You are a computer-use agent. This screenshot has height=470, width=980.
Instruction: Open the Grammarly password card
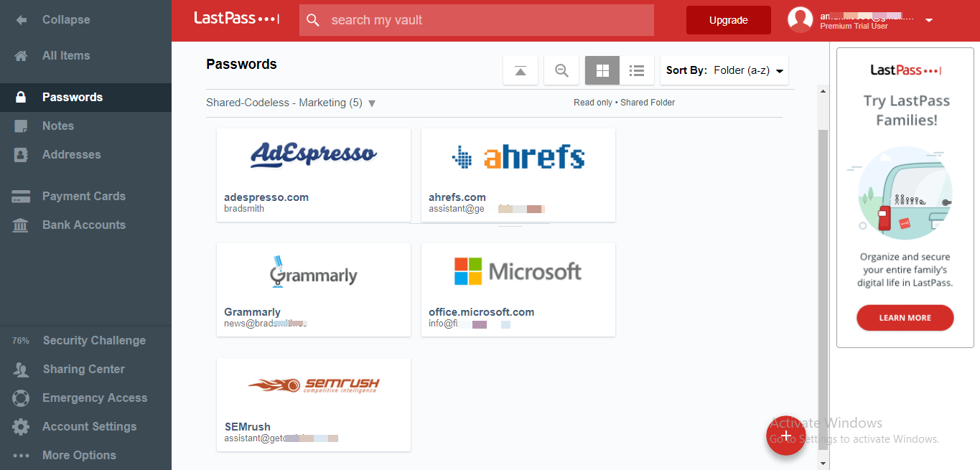coord(314,290)
